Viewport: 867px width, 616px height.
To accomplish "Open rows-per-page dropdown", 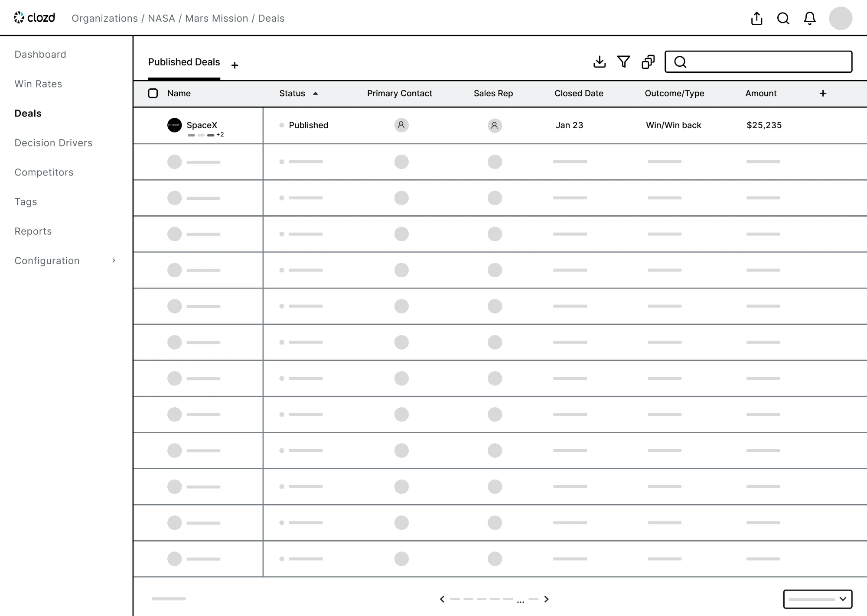I will point(818,599).
